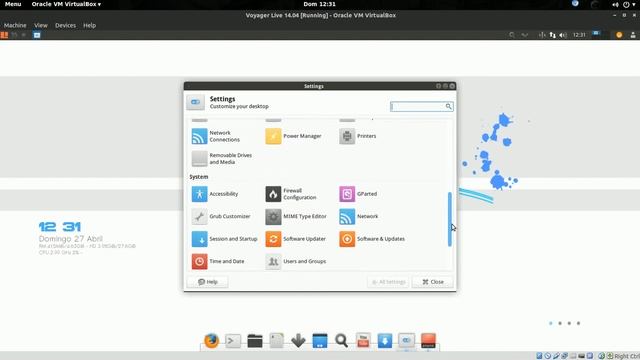This screenshot has width=640, height=360.
Task: Click guest panel volume icon
Action: point(563,35)
